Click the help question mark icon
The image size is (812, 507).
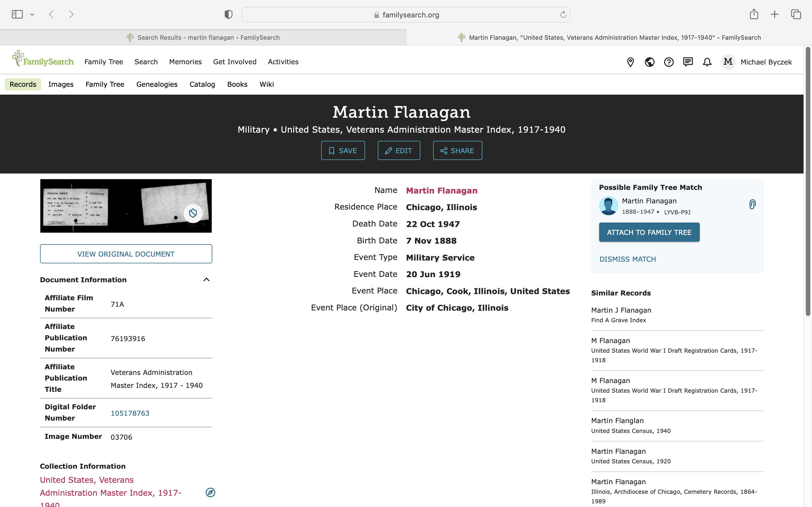point(668,62)
